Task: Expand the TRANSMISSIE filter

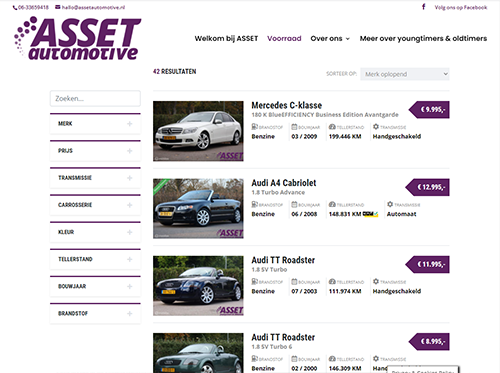Action: [95, 178]
